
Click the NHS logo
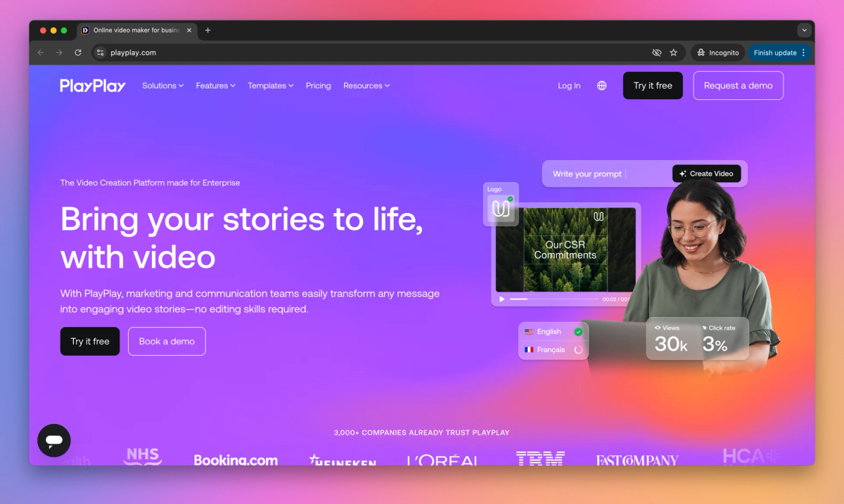143,457
